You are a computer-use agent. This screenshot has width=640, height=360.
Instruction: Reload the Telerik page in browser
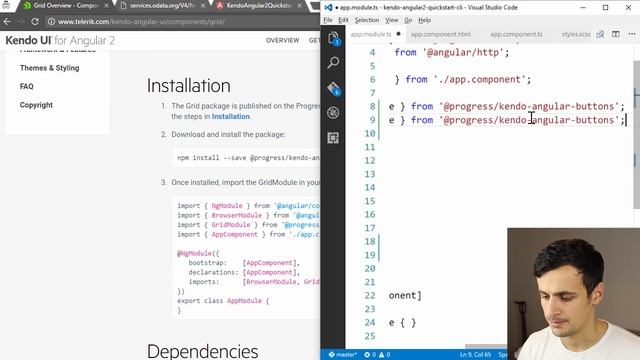35,22
